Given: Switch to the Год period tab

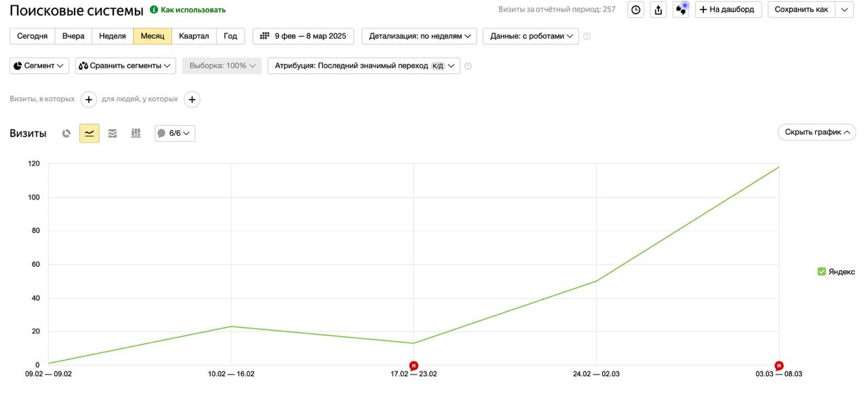Looking at the screenshot, I should point(231,35).
